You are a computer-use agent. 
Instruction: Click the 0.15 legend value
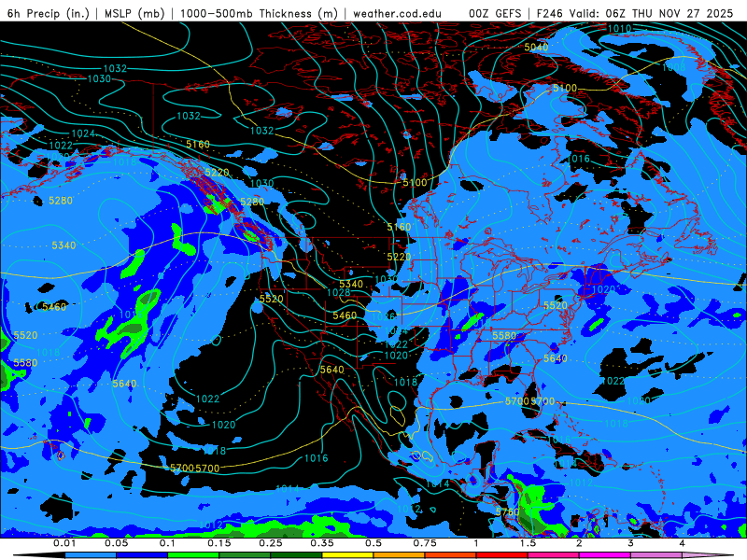coord(219,543)
